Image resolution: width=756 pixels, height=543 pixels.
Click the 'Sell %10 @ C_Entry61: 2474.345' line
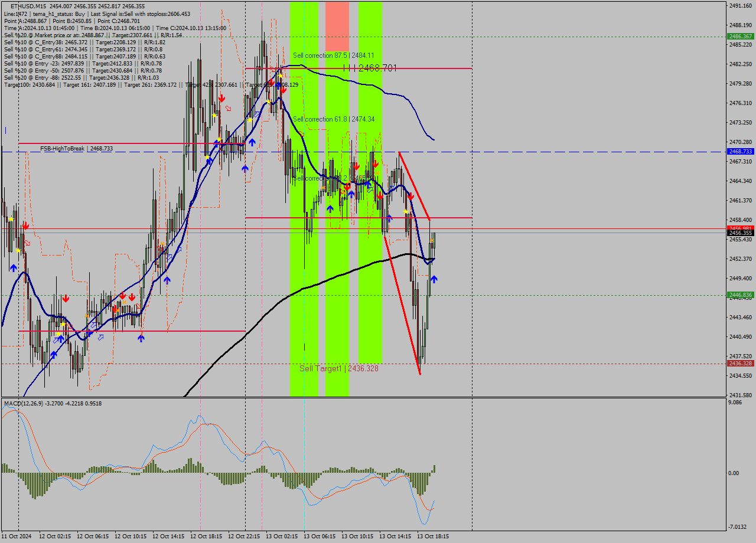pos(83,49)
